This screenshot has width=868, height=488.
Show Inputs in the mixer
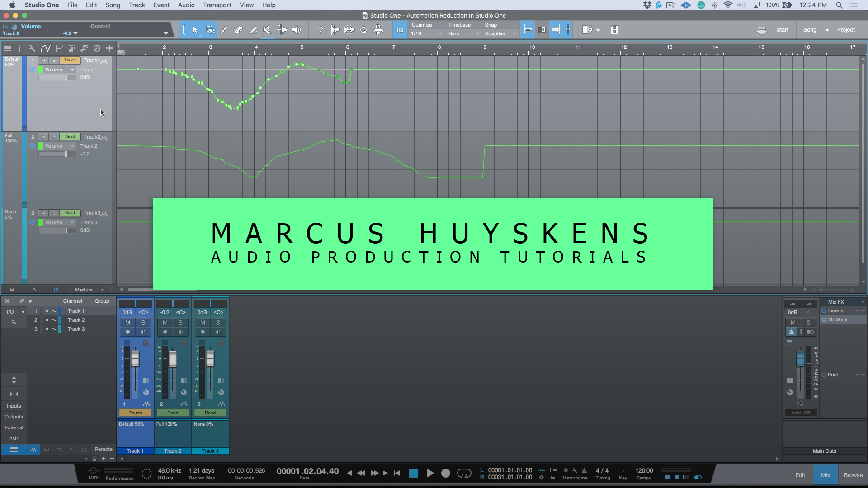coord(14,406)
